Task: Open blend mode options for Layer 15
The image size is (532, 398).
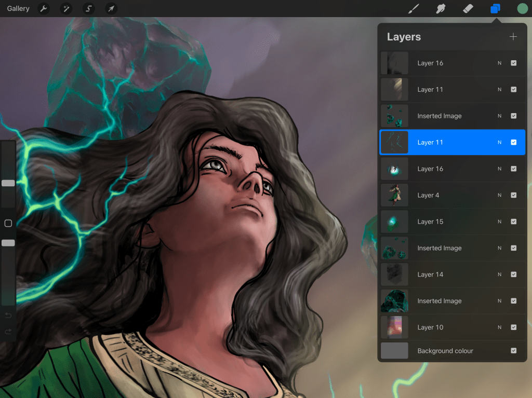Action: click(499, 222)
